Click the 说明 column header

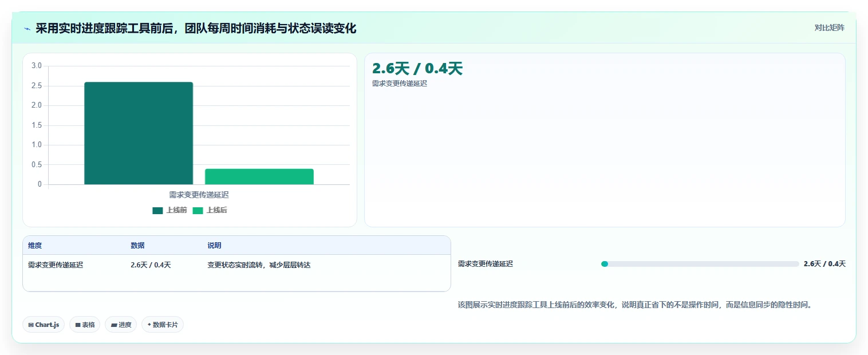(x=214, y=246)
